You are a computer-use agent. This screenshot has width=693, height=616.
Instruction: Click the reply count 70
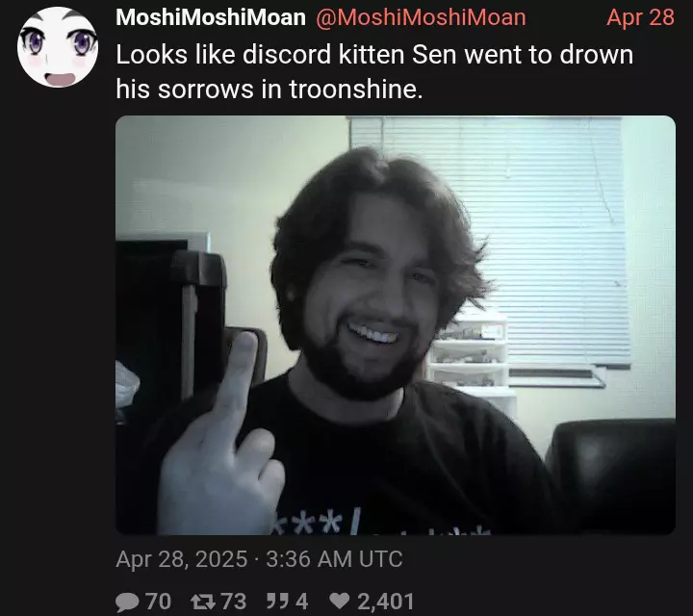coord(158,602)
